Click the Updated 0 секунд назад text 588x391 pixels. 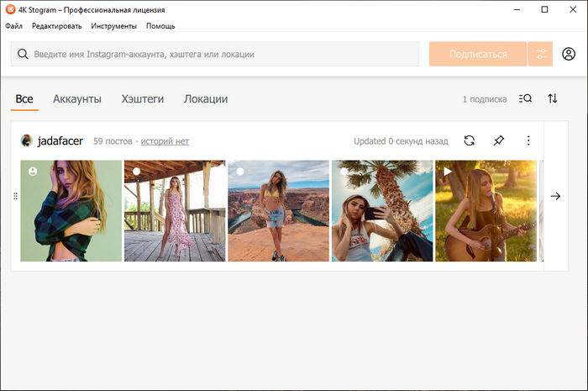coord(401,141)
